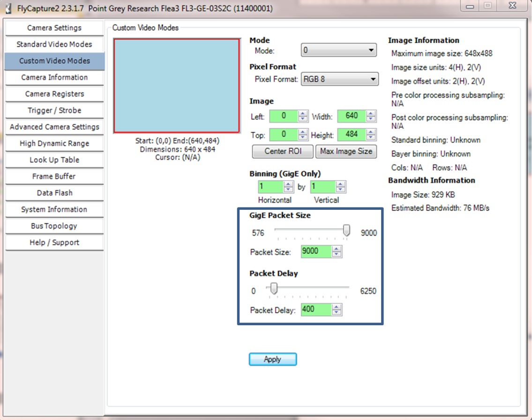Click the FlyCapture2 title bar icon
Image resolution: width=532 pixels, height=420 pixels.
pos(8,8)
